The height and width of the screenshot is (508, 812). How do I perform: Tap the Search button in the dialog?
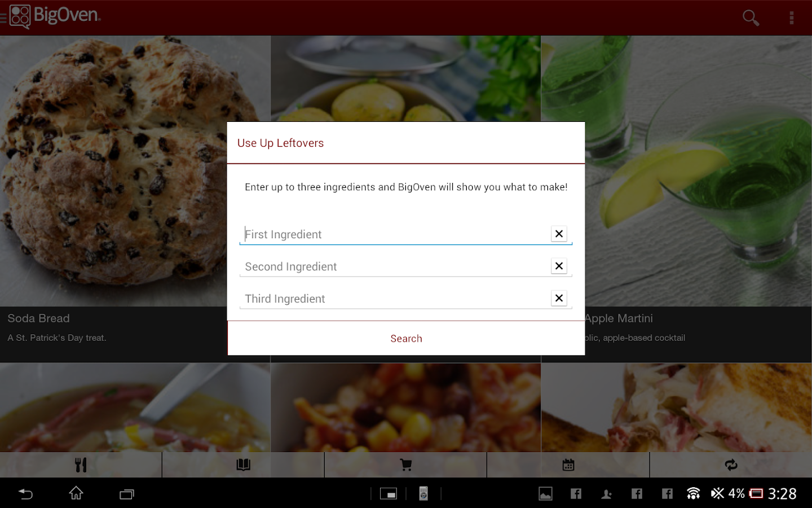point(406,338)
